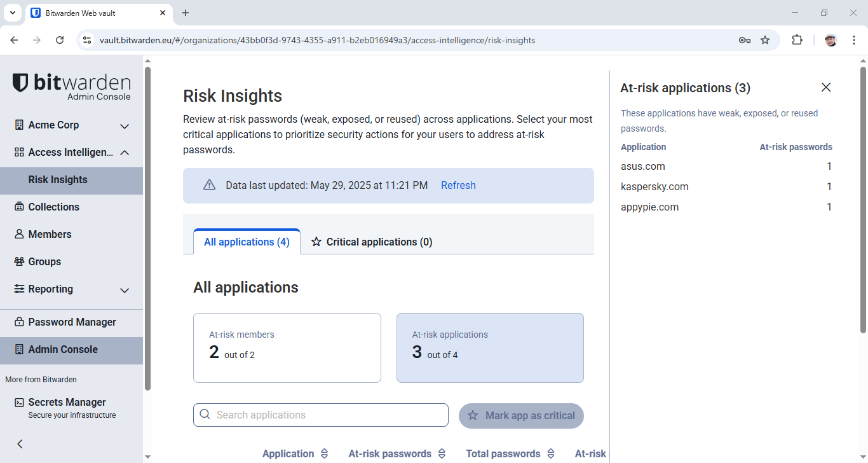Click the Admin Console building icon
868x463 pixels.
(19, 349)
